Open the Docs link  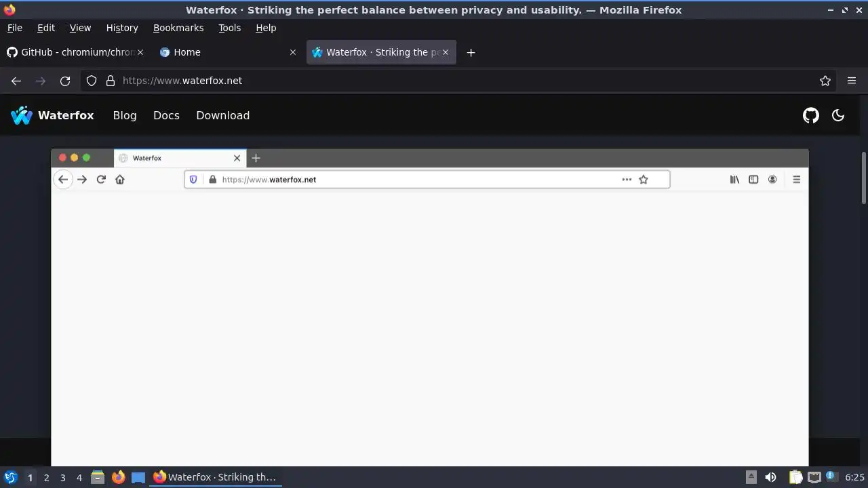coord(166,115)
